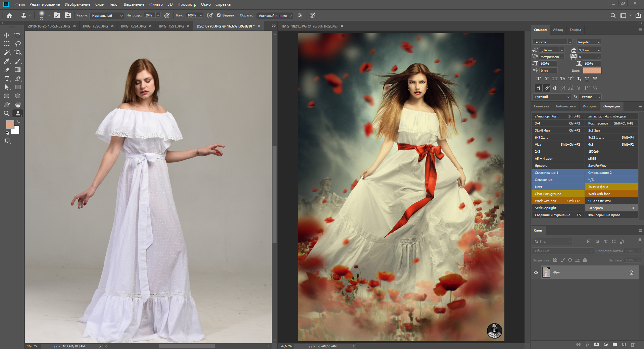Click the foreground color swatch
Image resolution: width=644 pixels, height=349 pixels.
point(10,124)
